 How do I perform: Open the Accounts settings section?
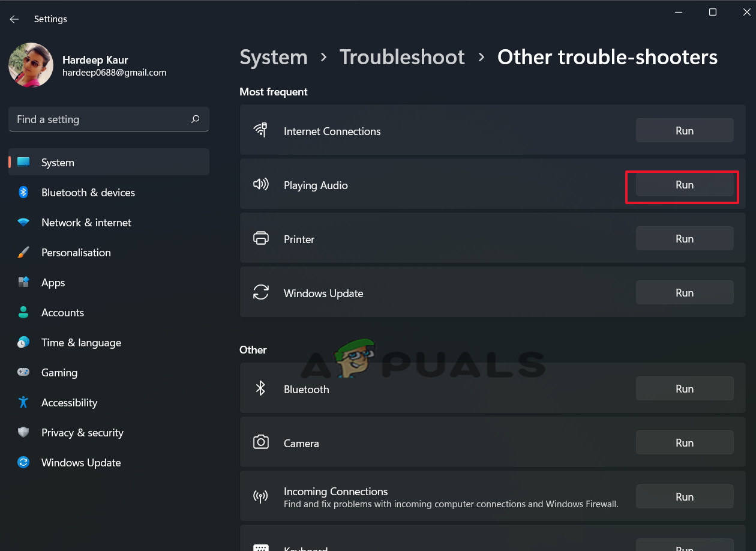[x=62, y=313]
